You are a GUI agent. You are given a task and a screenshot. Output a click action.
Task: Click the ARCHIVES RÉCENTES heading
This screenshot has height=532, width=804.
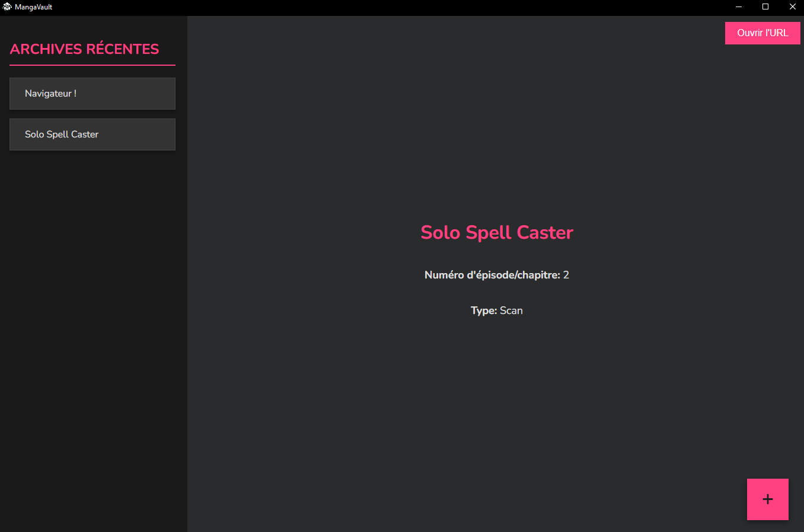point(84,49)
